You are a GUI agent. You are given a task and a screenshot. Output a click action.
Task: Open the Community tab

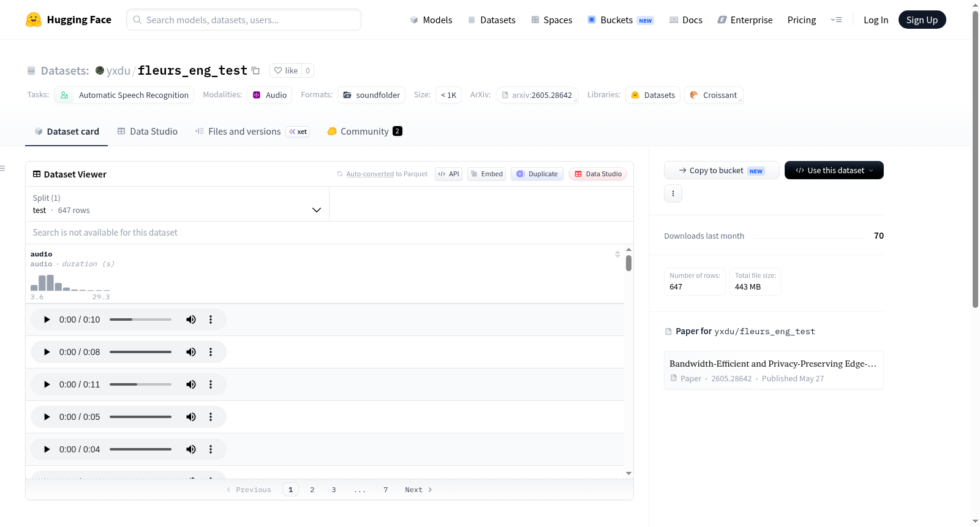tap(365, 132)
